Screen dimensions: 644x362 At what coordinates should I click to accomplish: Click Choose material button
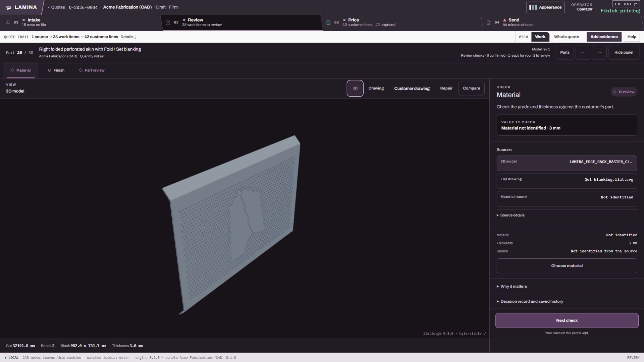tap(567, 266)
